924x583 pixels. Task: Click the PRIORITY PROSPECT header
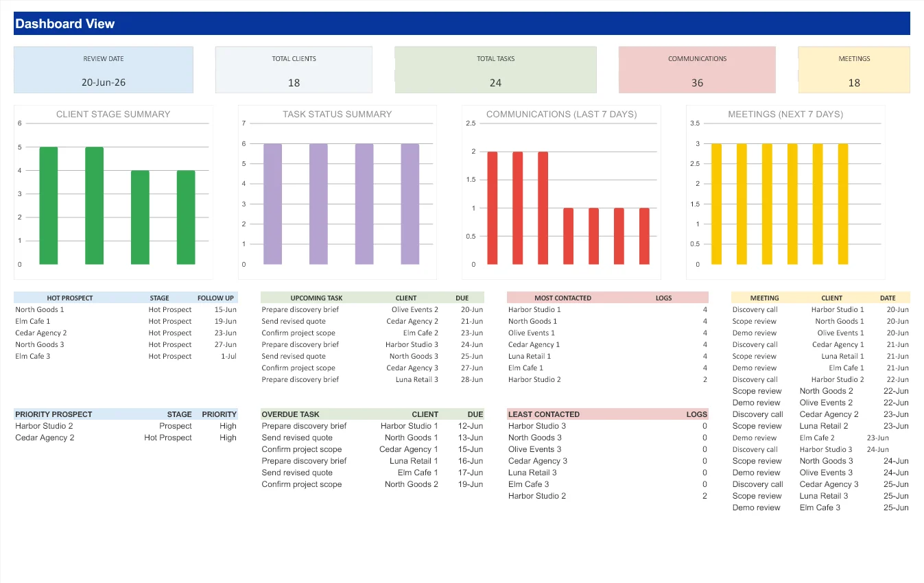pyautogui.click(x=54, y=414)
